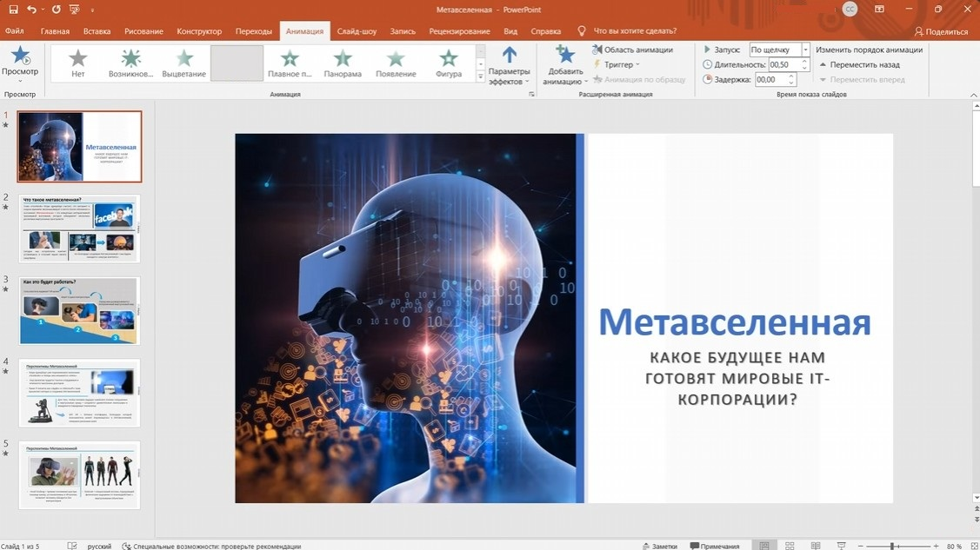This screenshot has width=980, height=550.
Task: Switch to the Рецензирование tab
Action: [x=459, y=31]
